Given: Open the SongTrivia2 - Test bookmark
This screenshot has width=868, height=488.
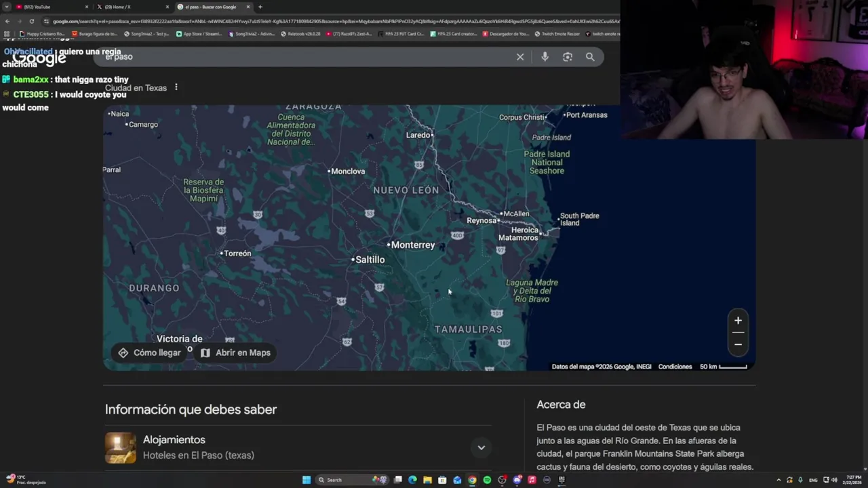Looking at the screenshot, I should [x=146, y=33].
